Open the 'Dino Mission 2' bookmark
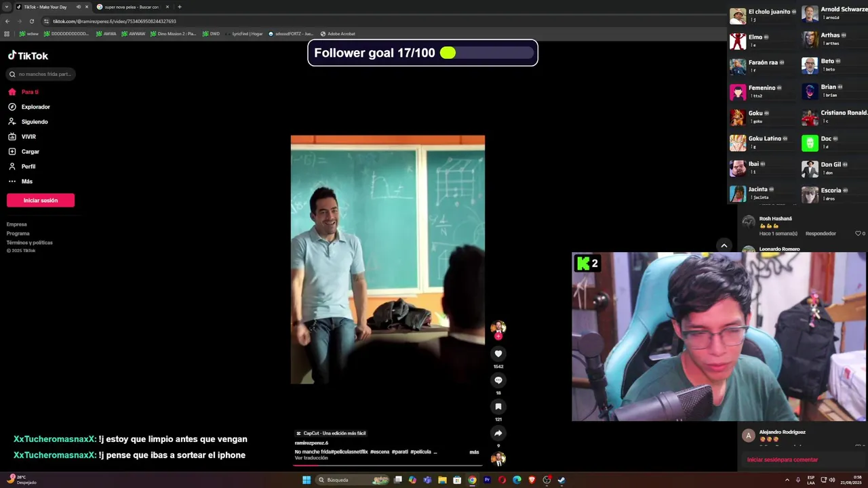This screenshot has width=868, height=488. (173, 33)
